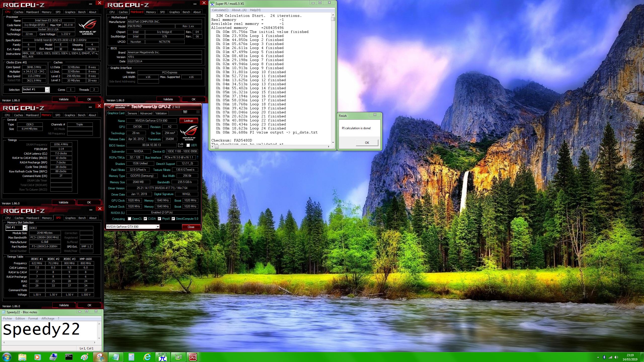This screenshot has width=644, height=362.
Task: Open the Validation tab in GPU-Z
Action: click(161, 113)
